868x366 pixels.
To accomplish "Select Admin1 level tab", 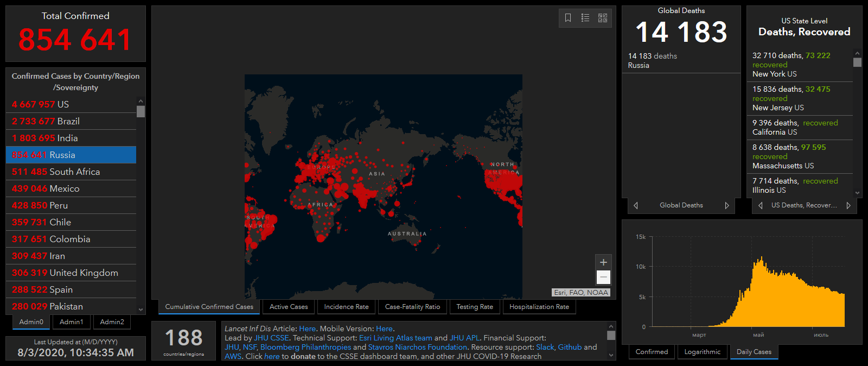I will pos(72,322).
